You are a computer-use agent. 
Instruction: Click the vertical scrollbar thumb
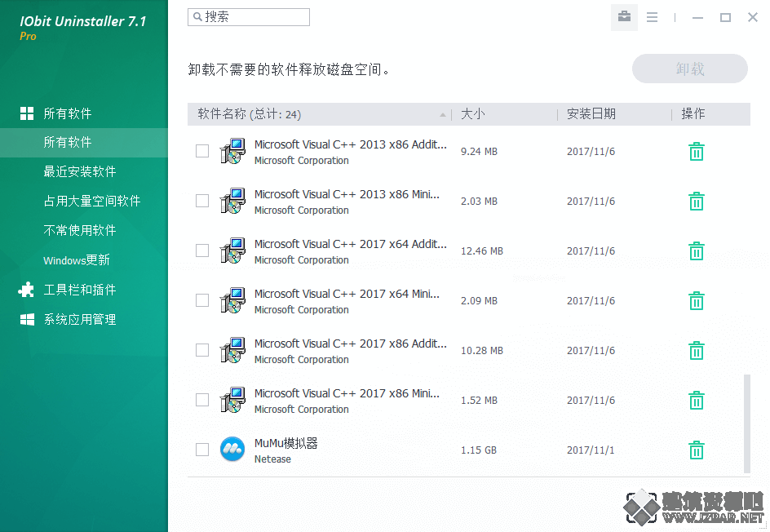(747, 423)
